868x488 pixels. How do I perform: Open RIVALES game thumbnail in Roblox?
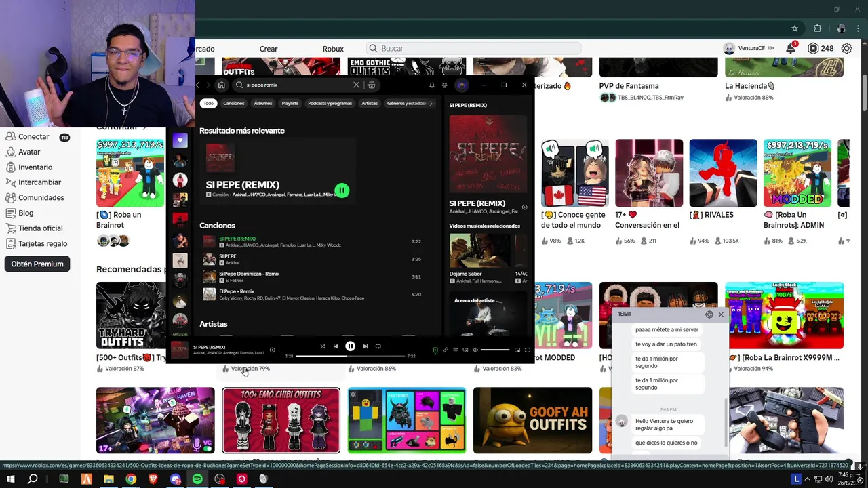tap(723, 173)
